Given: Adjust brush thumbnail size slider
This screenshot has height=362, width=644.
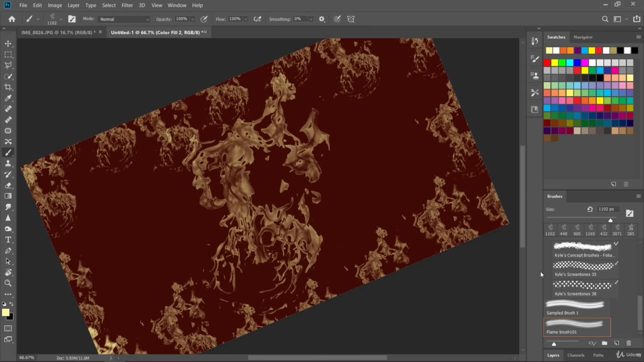Looking at the screenshot, I should click(554, 344).
